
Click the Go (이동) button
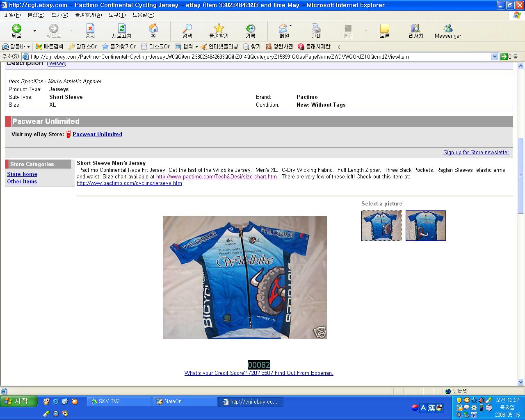tap(509, 57)
